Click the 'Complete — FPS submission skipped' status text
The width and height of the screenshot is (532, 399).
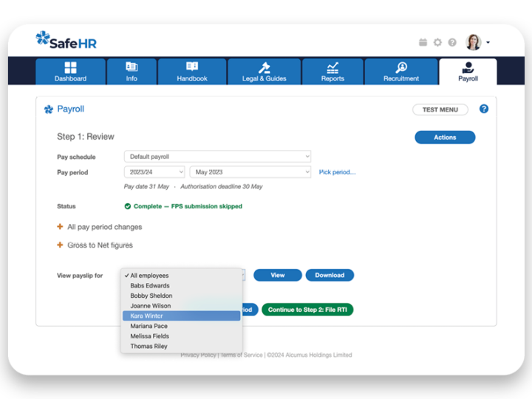pos(188,206)
